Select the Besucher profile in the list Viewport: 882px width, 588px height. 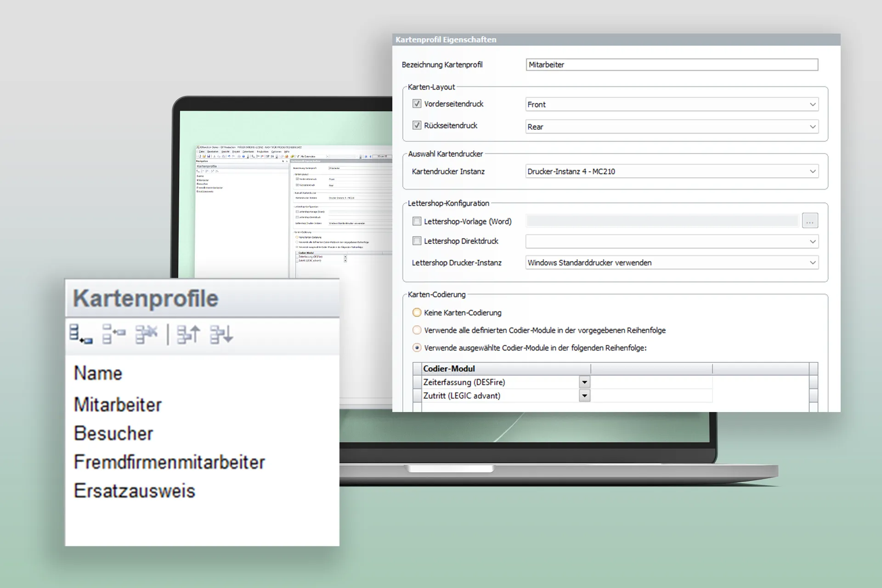(113, 433)
